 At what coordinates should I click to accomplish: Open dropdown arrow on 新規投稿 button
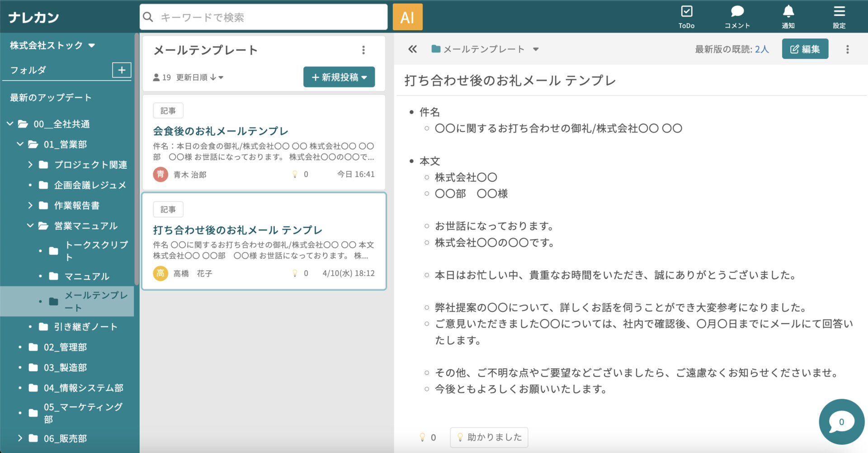[364, 77]
